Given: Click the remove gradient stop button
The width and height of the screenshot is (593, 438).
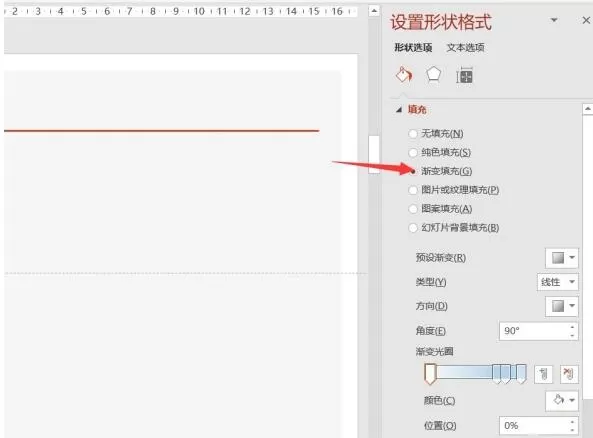Looking at the screenshot, I should (x=569, y=374).
